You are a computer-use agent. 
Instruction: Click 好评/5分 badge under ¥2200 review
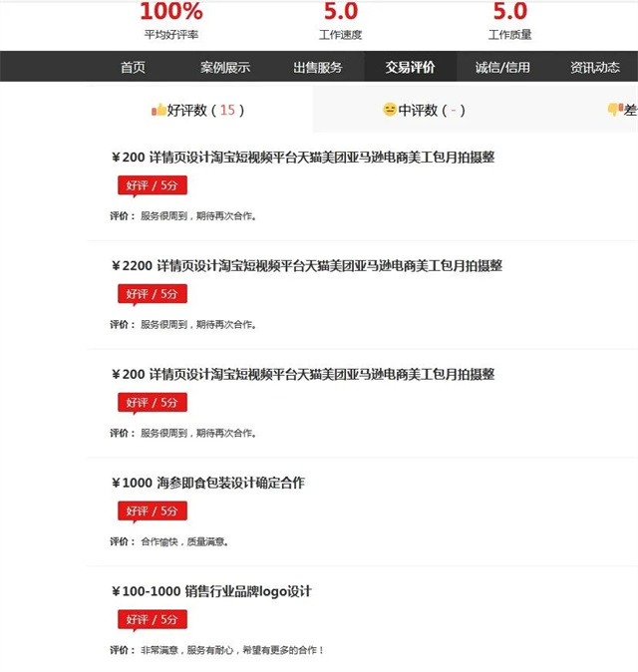click(153, 294)
